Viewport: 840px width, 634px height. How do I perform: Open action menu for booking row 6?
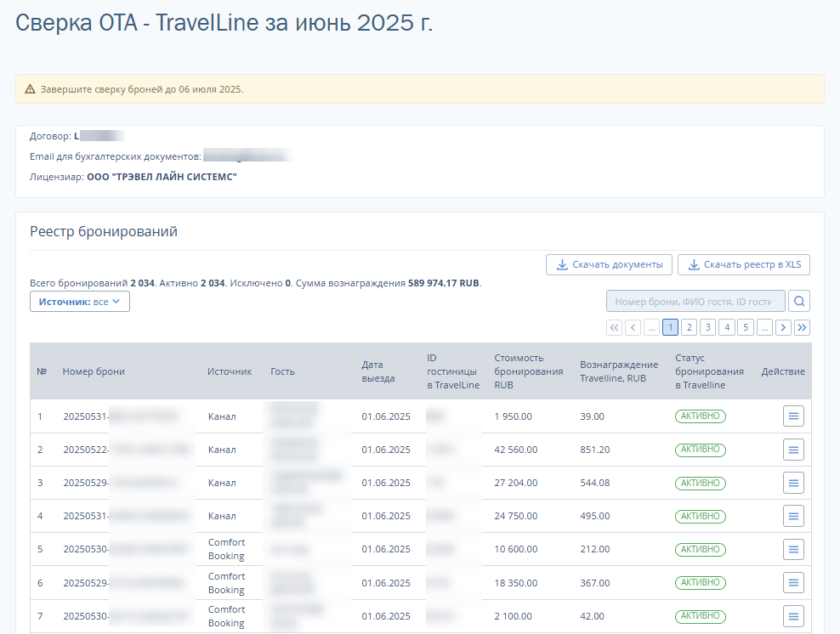coord(793,583)
